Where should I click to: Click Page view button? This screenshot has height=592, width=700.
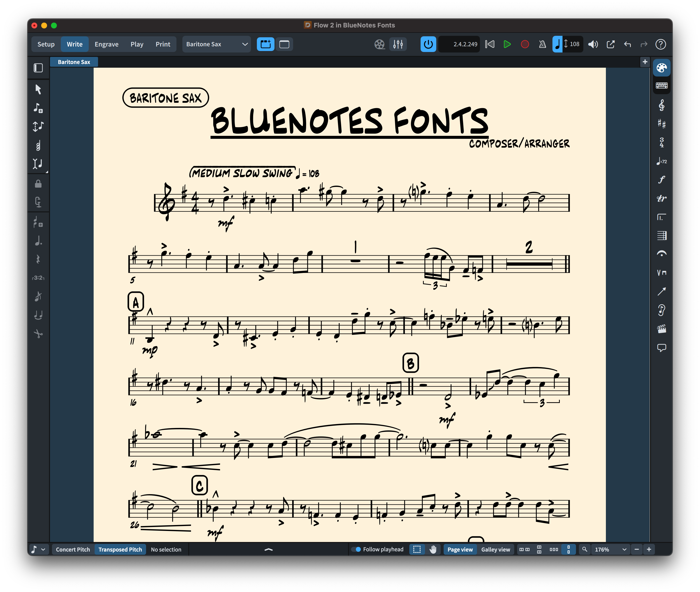[460, 549]
